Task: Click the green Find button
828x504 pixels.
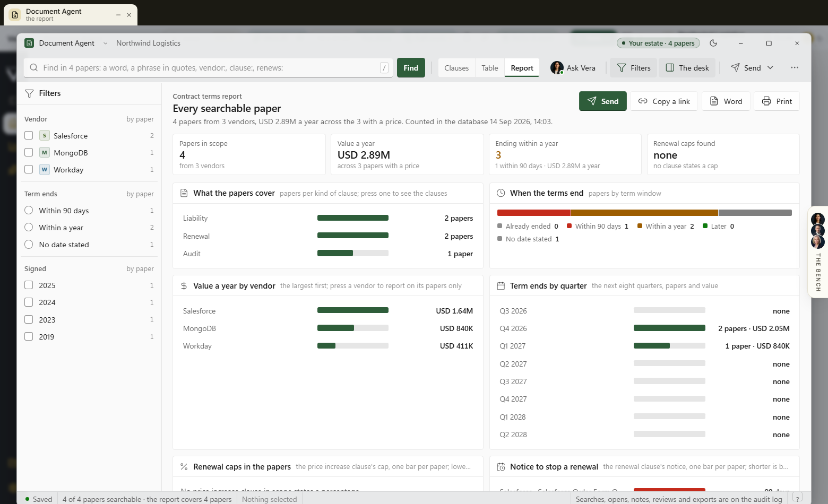Action: 411,68
